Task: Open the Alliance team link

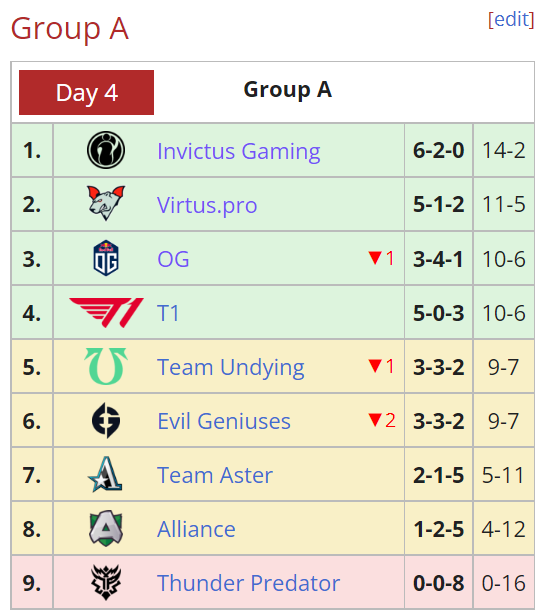Action: 196,529
